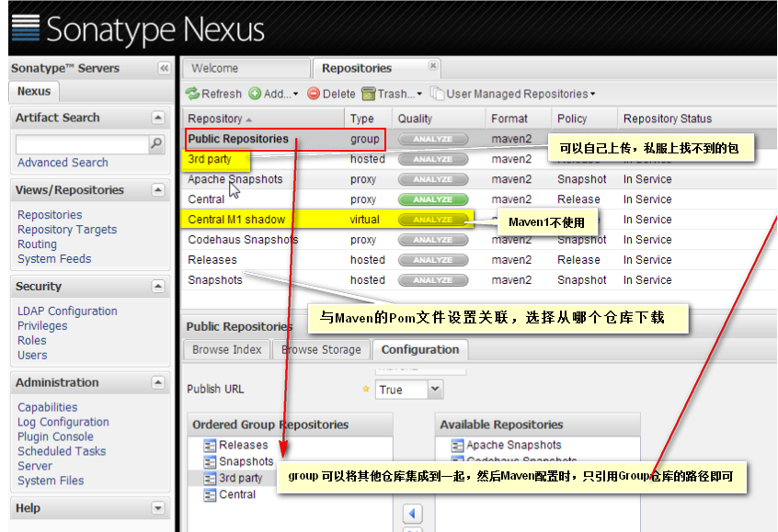
Task: Open Capabilities link
Action: click(47, 407)
